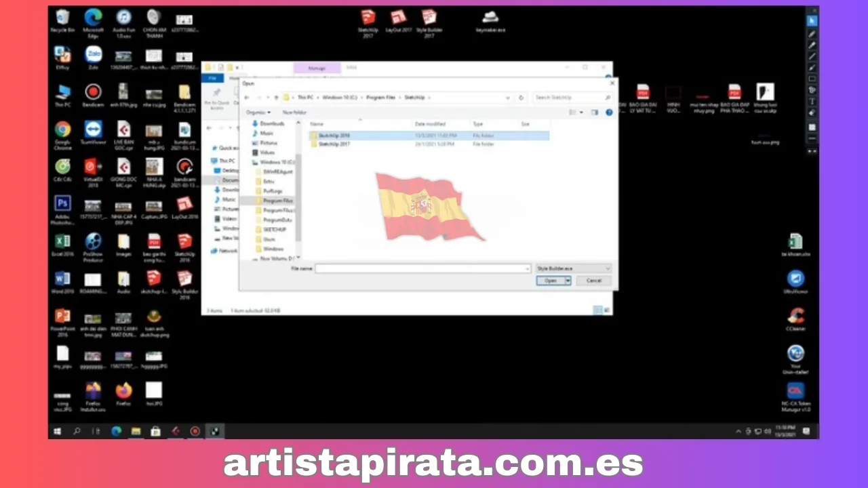Open Microsoft Store from the taskbar

[155, 431]
